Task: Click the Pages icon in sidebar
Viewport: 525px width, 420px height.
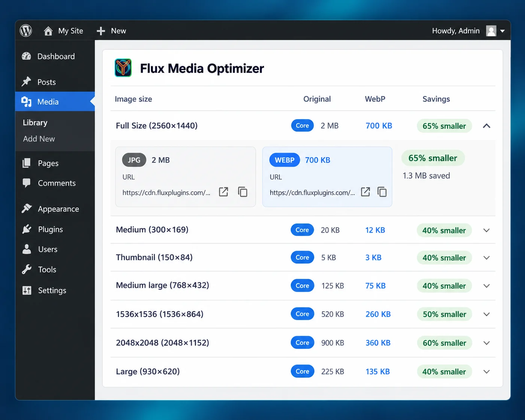Action: pyautogui.click(x=27, y=163)
